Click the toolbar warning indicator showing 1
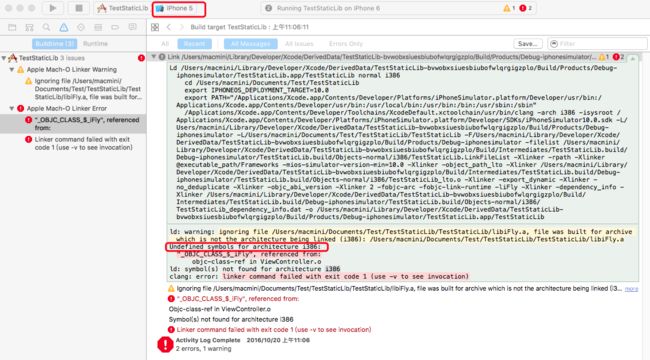 [509, 8]
